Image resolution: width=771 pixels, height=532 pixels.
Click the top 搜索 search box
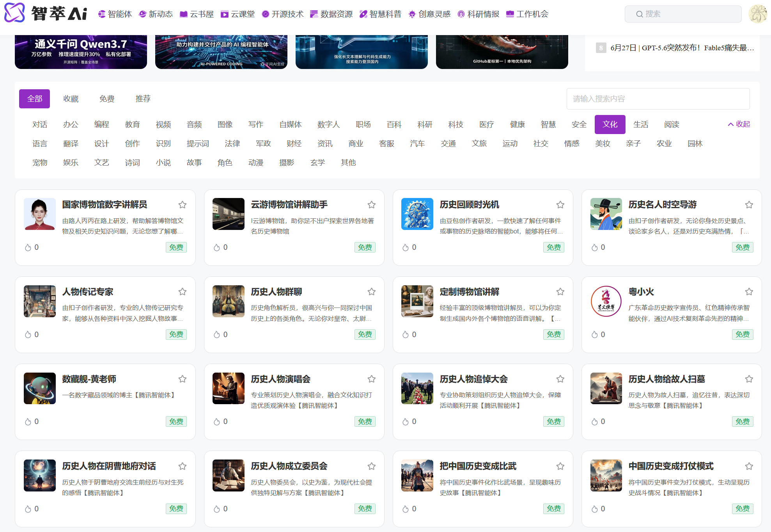[683, 14]
